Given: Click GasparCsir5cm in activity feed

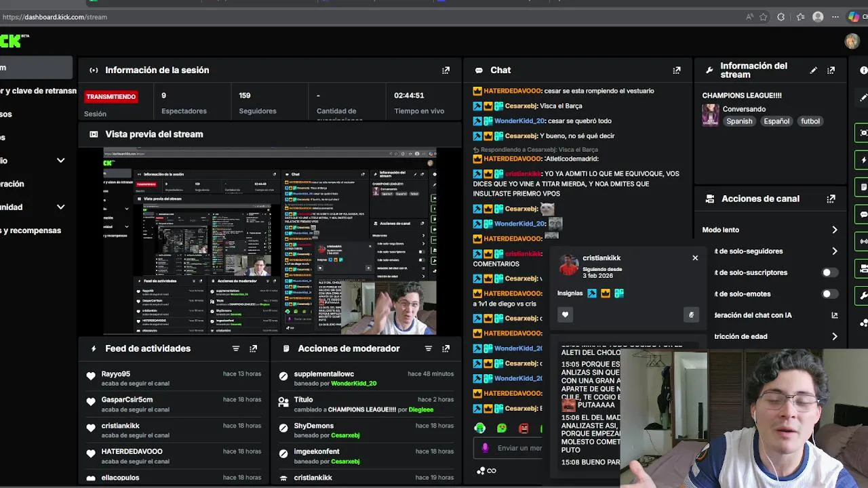Looking at the screenshot, I should tap(127, 400).
